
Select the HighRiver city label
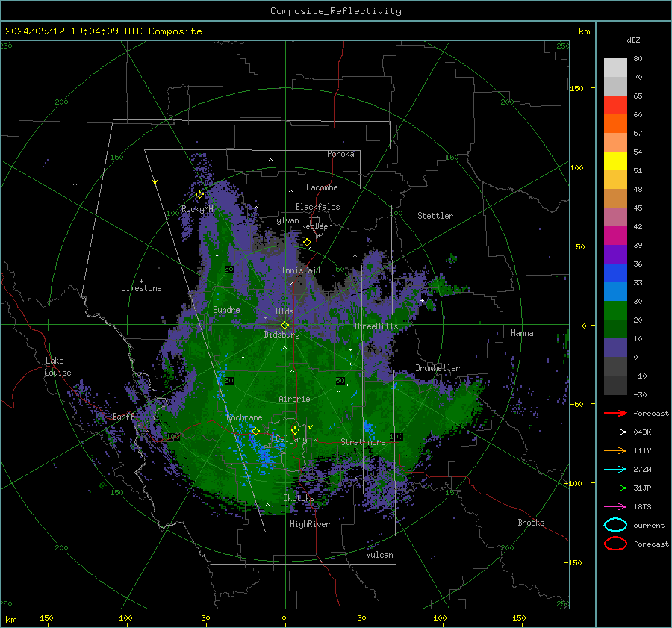[310, 524]
